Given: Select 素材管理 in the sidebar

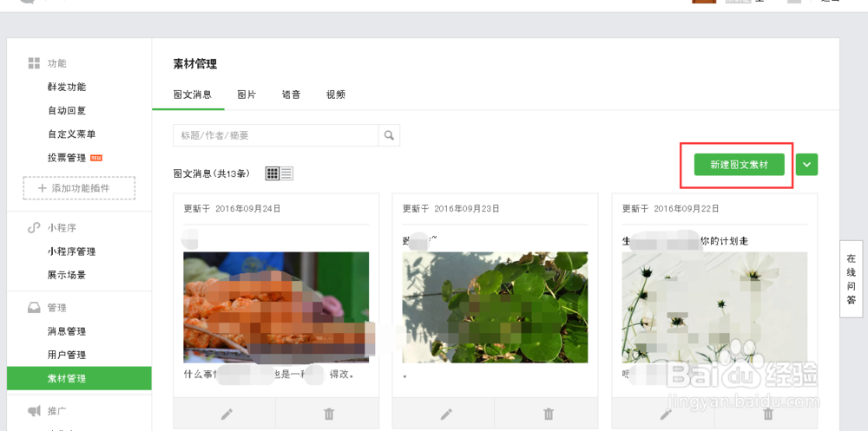Looking at the screenshot, I should click(x=79, y=378).
